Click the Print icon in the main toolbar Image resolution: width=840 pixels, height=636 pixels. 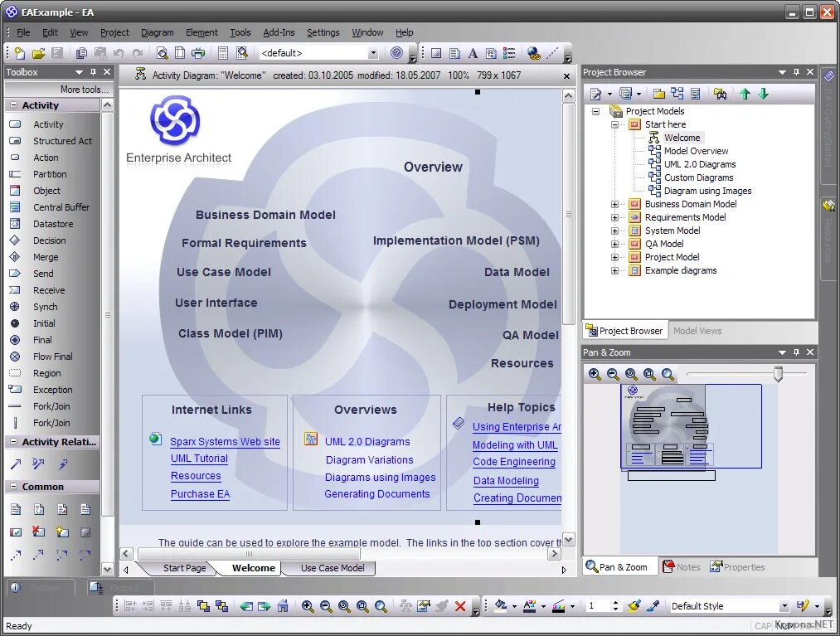(198, 51)
